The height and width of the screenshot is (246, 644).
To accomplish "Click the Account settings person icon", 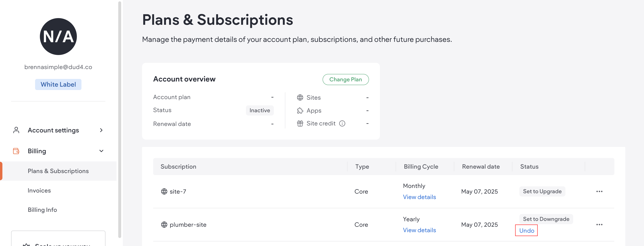I will tap(16, 130).
